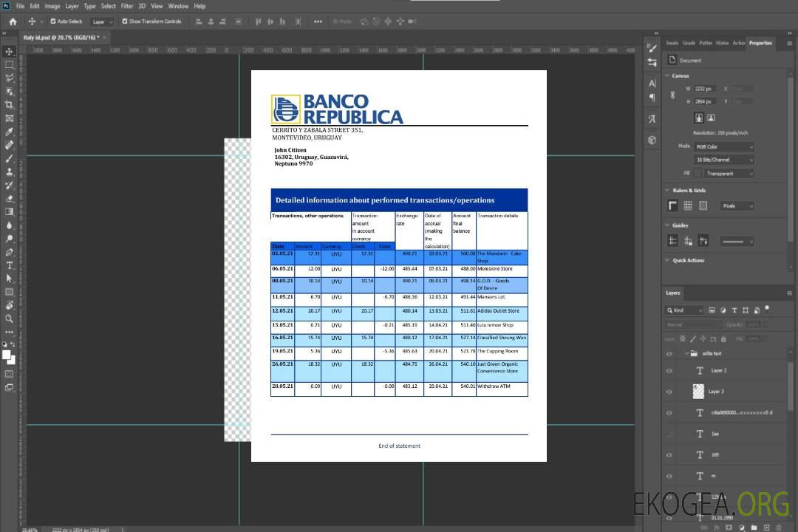
Task: Show the hidden 1ee text layer
Action: click(669, 434)
